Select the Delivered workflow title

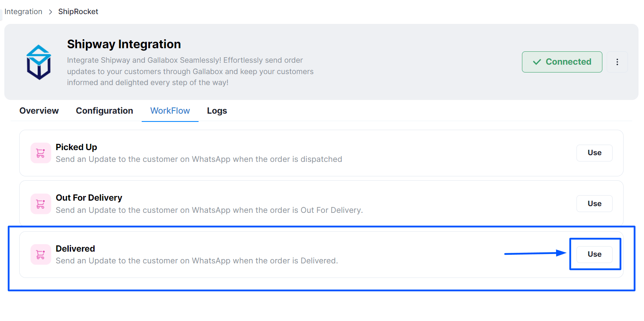(x=75, y=248)
